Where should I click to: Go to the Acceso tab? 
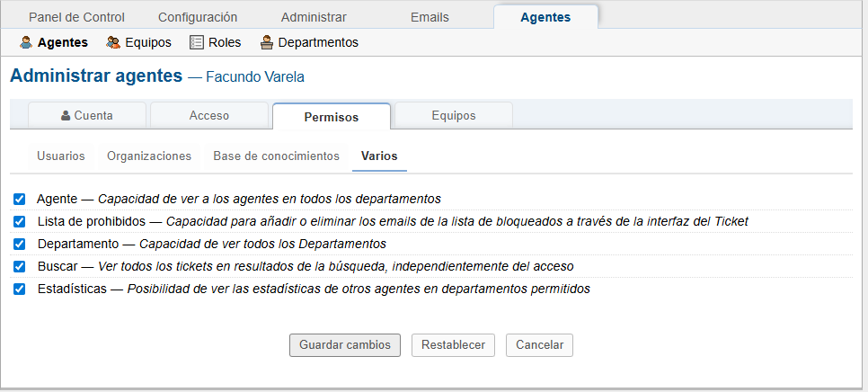(x=209, y=116)
